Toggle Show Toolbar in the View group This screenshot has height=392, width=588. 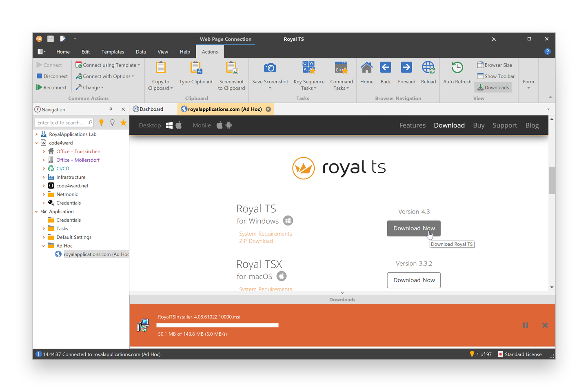[x=495, y=76]
